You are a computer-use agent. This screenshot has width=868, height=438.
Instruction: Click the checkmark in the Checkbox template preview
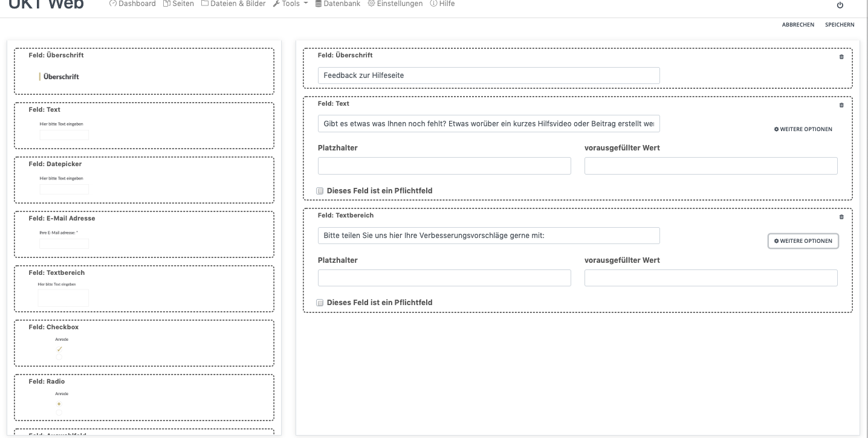[59, 349]
